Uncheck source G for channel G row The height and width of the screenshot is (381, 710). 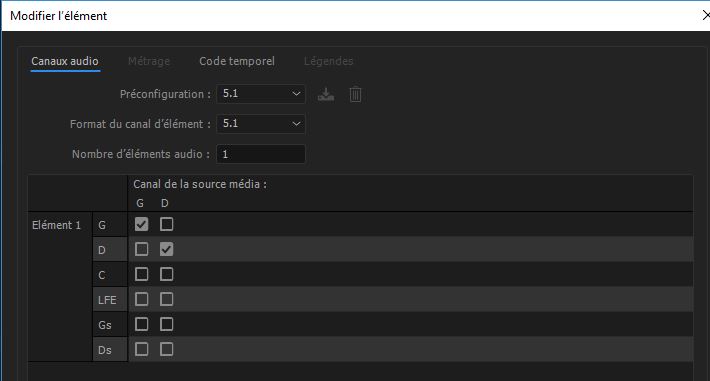[x=141, y=224]
